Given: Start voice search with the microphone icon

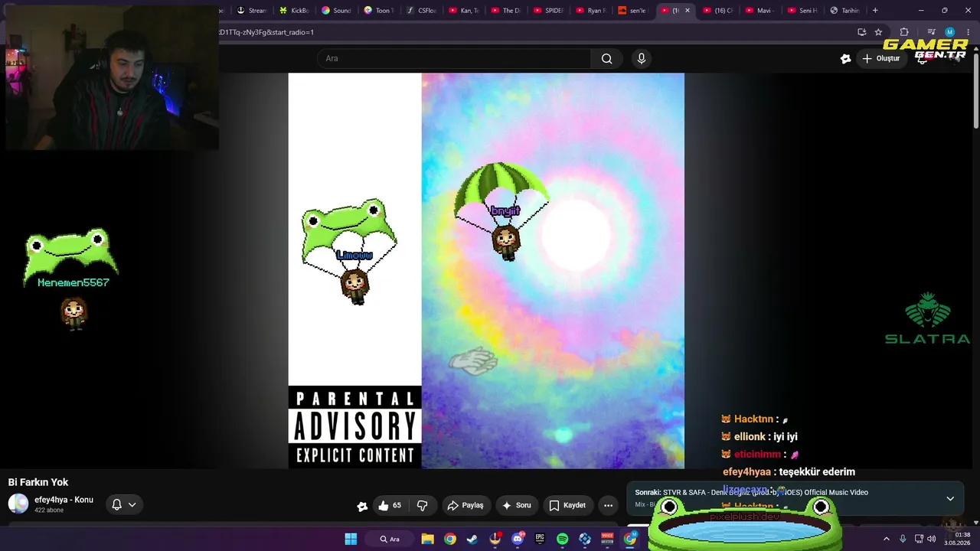Looking at the screenshot, I should tap(642, 59).
